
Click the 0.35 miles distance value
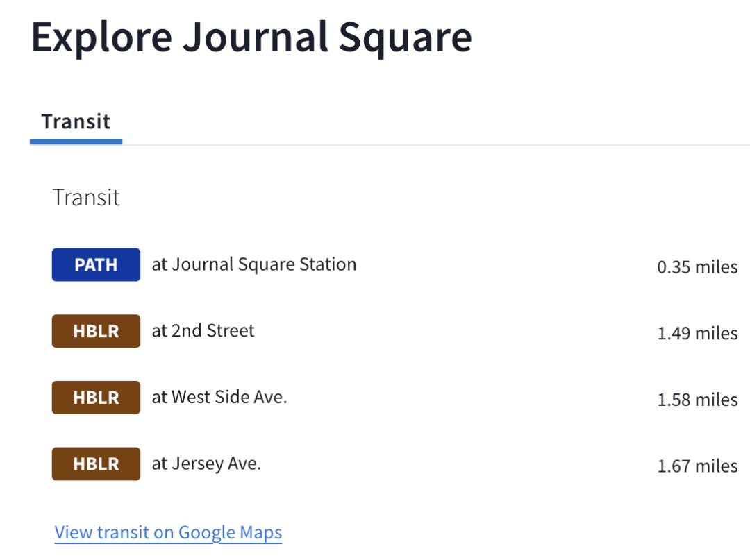697,267
